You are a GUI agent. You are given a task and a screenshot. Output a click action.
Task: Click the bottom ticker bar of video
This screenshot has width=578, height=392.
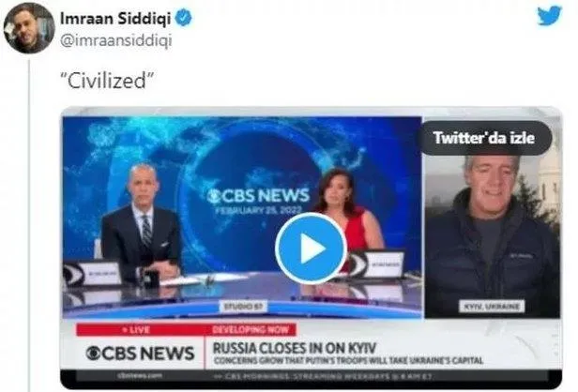click(312, 377)
